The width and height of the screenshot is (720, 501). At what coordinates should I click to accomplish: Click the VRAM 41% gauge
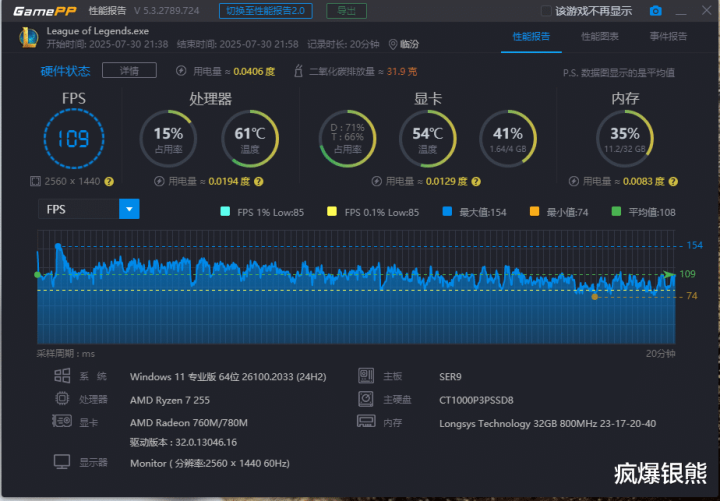tap(508, 138)
